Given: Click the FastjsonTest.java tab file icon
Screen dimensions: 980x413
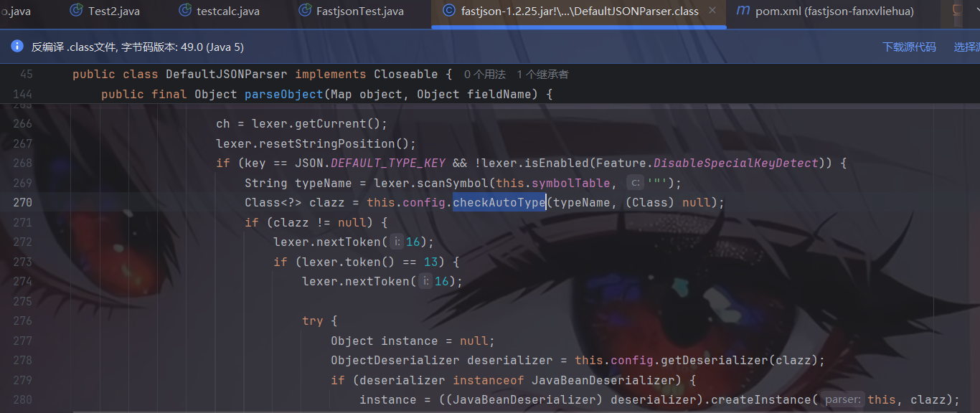Looking at the screenshot, I should [305, 11].
